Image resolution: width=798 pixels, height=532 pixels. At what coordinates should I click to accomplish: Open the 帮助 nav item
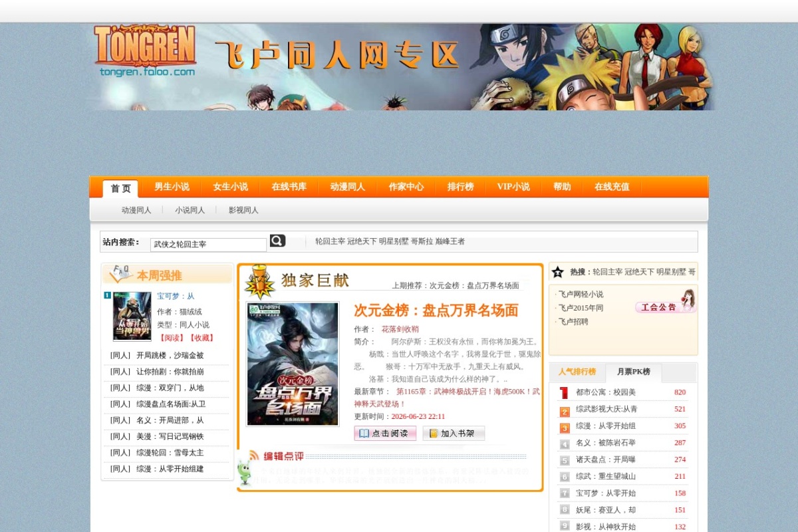562,187
